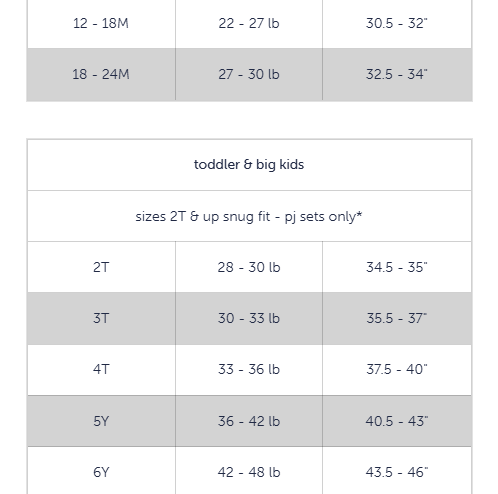The width and height of the screenshot is (498, 494).
Task: Click the 35.5 - 37" height cell
Action: (397, 318)
